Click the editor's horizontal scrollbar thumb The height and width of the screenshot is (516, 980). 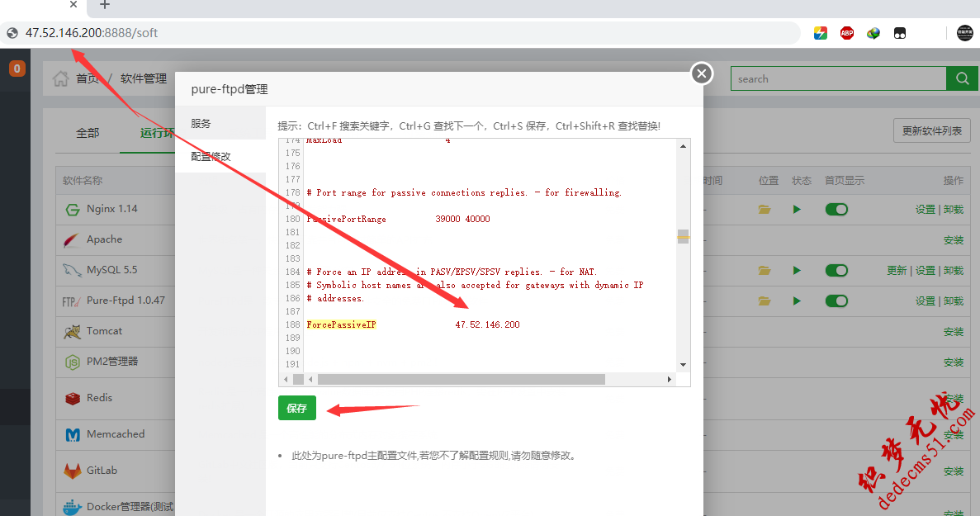[461, 379]
